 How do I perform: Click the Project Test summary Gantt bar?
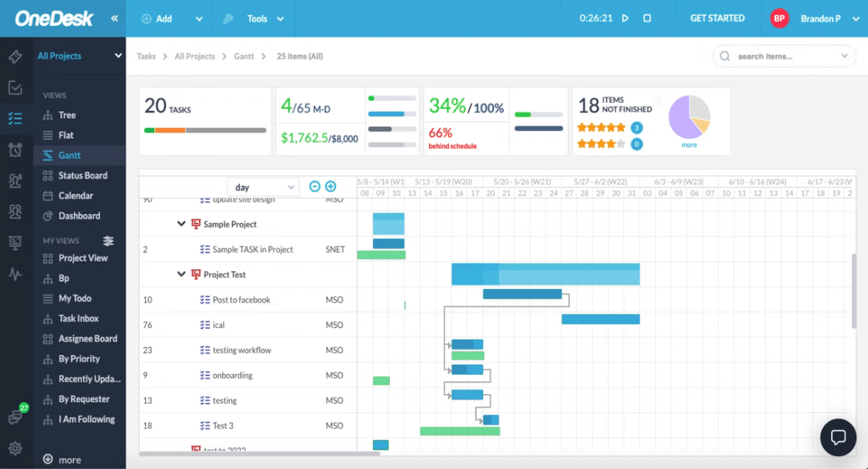546,274
